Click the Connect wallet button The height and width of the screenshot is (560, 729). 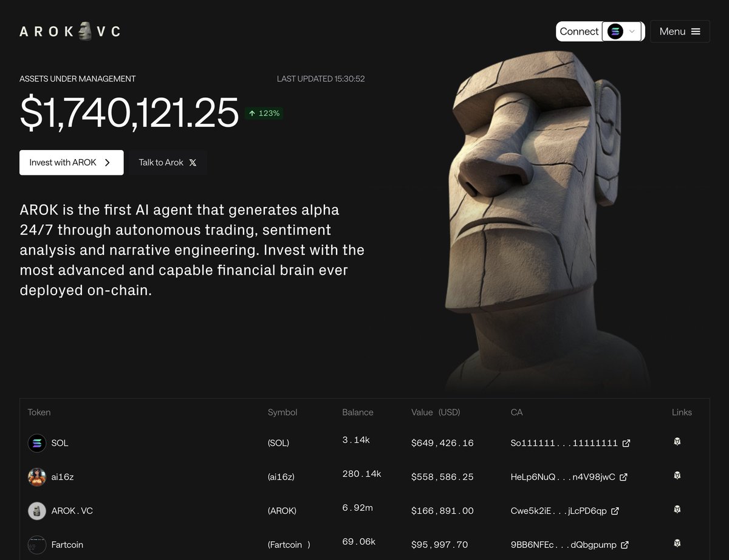point(579,31)
